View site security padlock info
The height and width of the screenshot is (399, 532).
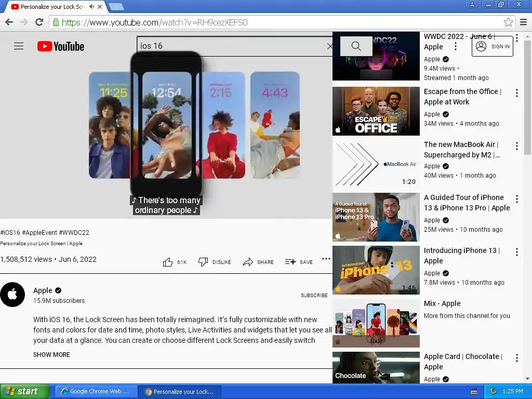55,22
